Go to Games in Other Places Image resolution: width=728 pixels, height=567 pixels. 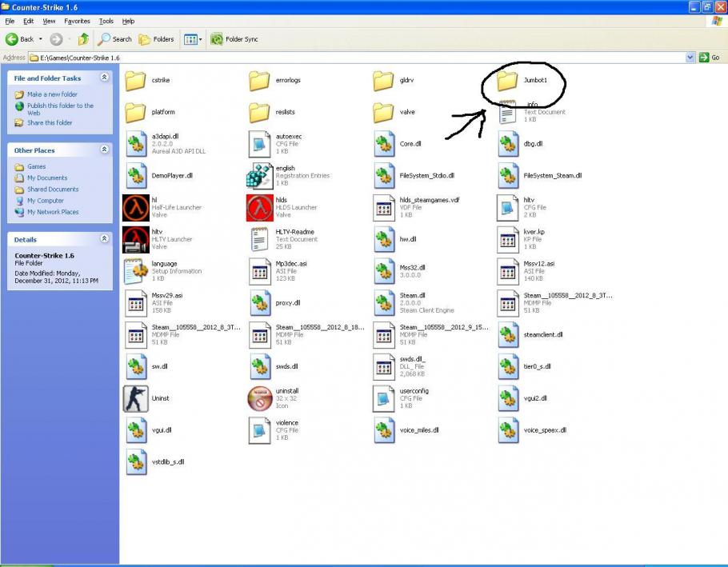coord(36,166)
